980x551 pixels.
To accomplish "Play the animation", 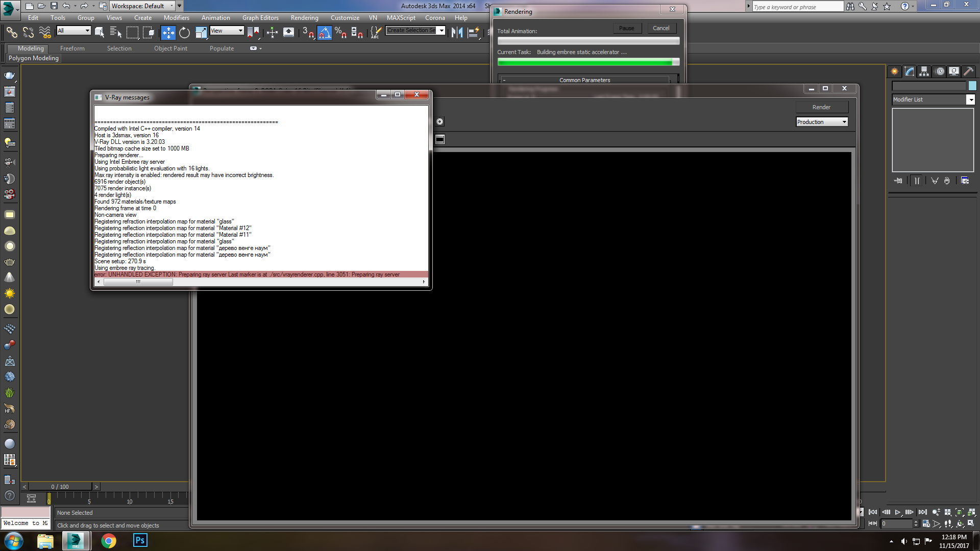I will [x=898, y=512].
